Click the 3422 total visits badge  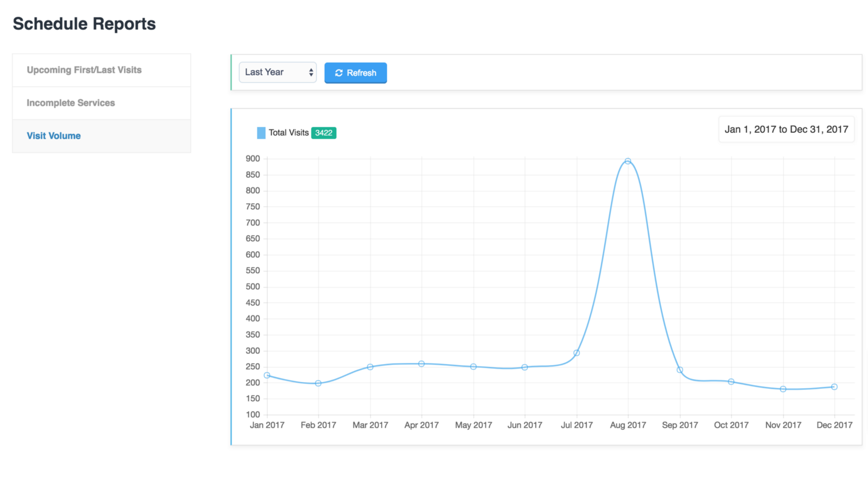pos(324,133)
